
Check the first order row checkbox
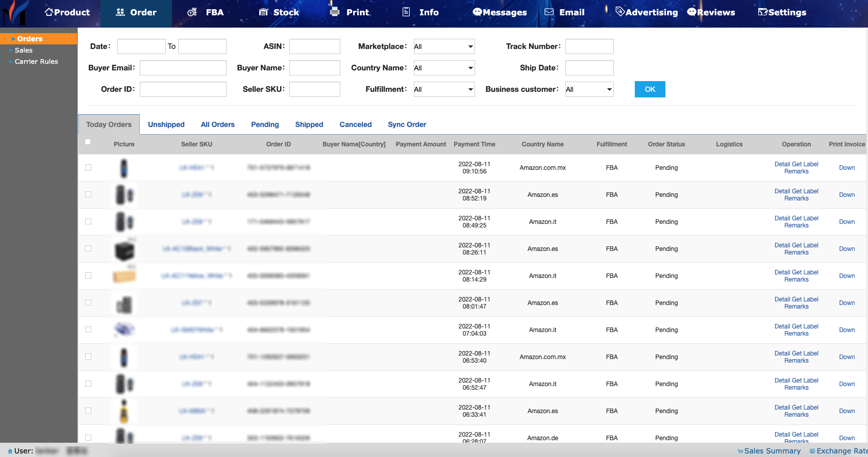[x=88, y=167]
